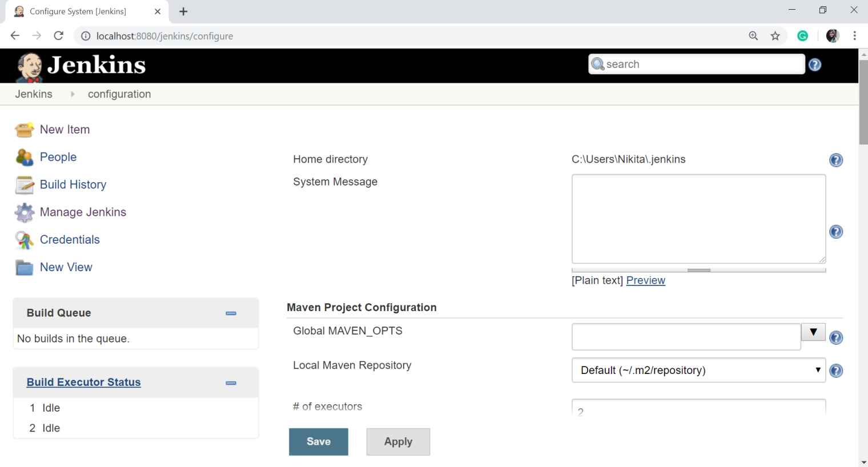This screenshot has width=868, height=467.
Task: Click the Grammarly extension icon
Action: tap(802, 36)
